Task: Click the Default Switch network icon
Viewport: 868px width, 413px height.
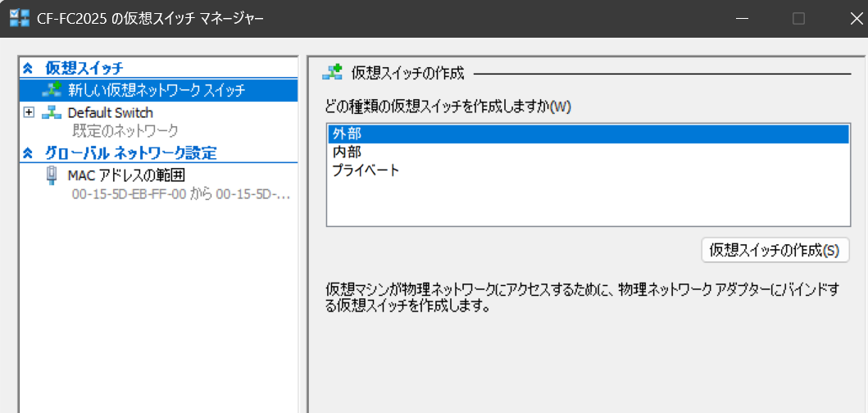Action: (52, 112)
